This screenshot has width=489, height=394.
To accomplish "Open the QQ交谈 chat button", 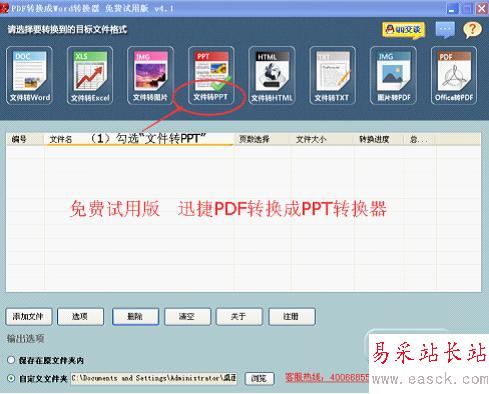I will pyautogui.click(x=404, y=30).
